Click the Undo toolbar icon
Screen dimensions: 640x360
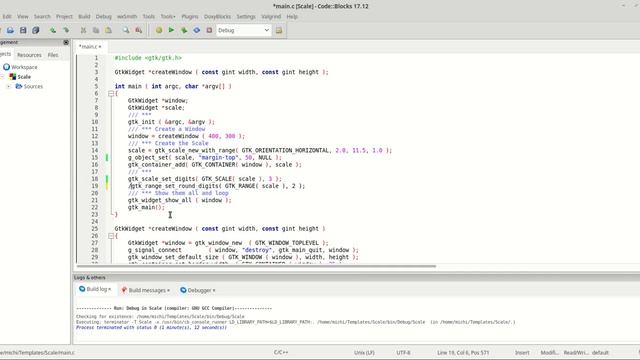(x=53, y=30)
